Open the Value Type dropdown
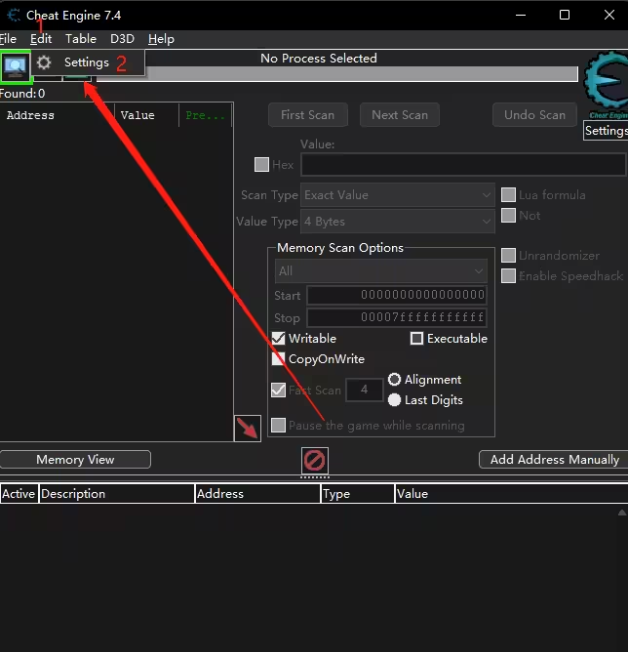The image size is (629, 652). point(397,222)
